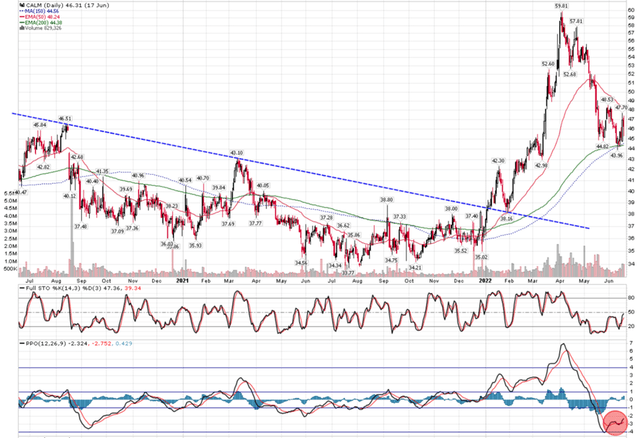This screenshot has width=640, height=438.
Task: Click the 33.77 low price label
Action: [x=348, y=272]
